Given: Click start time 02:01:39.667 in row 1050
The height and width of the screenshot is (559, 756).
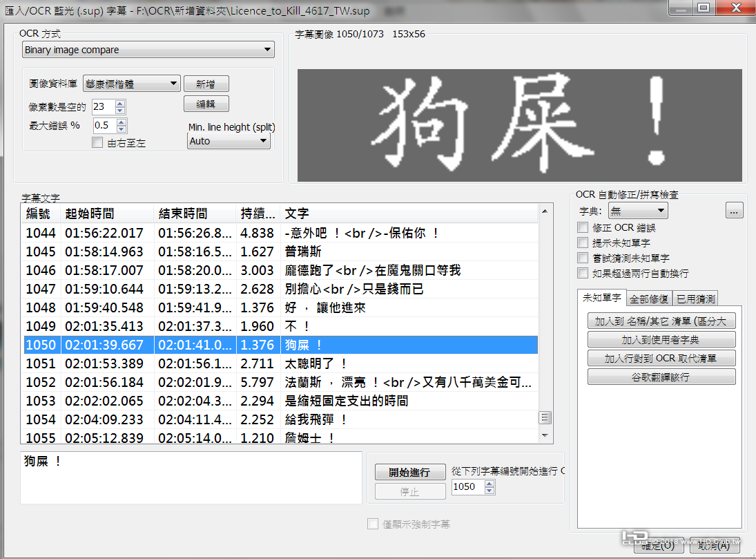Looking at the screenshot, I should 104,345.
